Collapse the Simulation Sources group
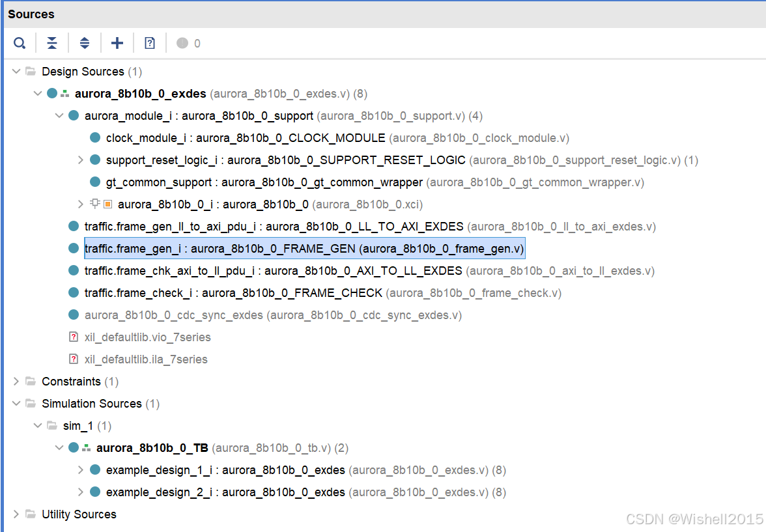 [x=16, y=403]
